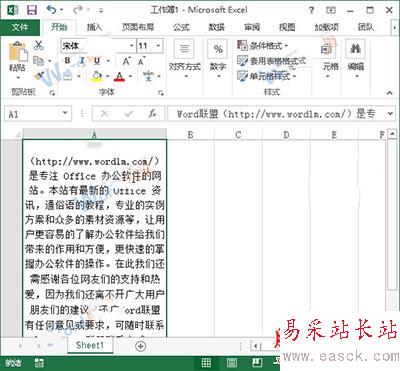Click the formula bar cancel X

tap(104, 114)
